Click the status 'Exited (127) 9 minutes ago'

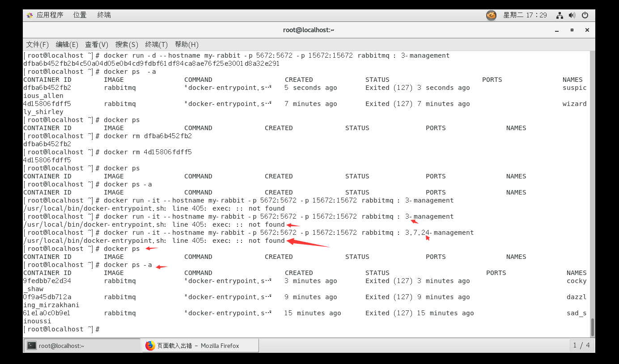click(418, 297)
